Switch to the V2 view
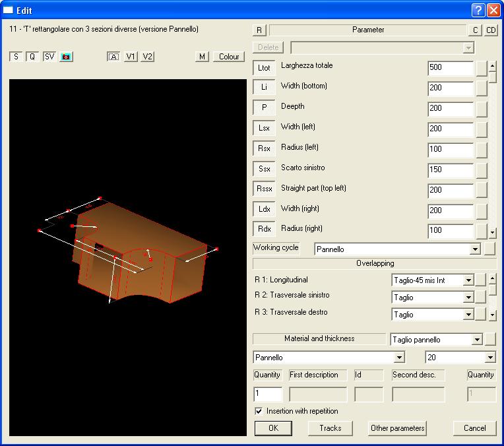Screen dimensions: 504x446 (147, 57)
